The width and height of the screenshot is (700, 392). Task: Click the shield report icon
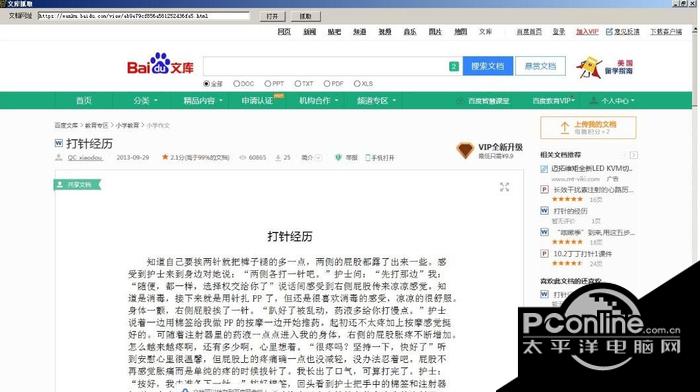[338, 157]
